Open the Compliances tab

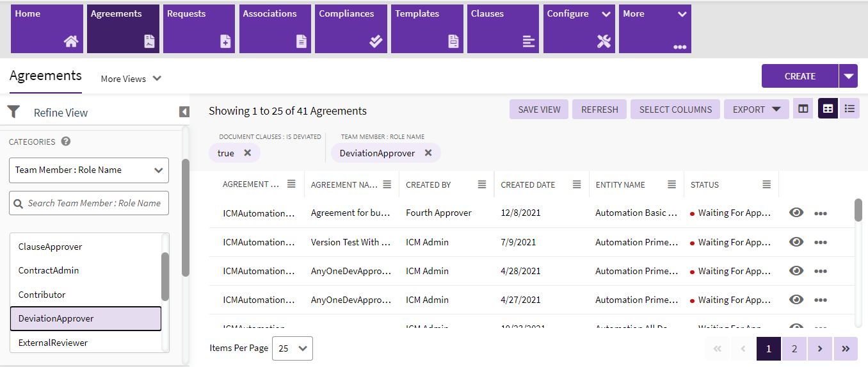[x=351, y=29]
